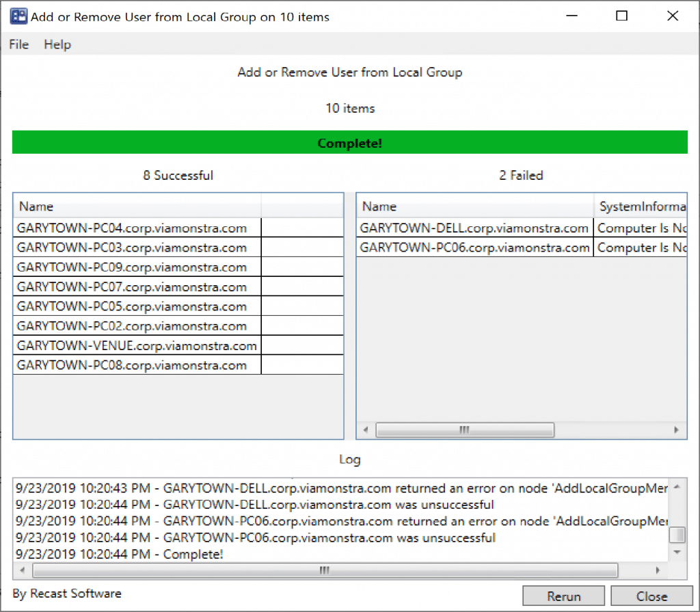The image size is (700, 612).
Task: Select GARYTOWN-PC06 row in Failed list
Action: click(x=474, y=248)
